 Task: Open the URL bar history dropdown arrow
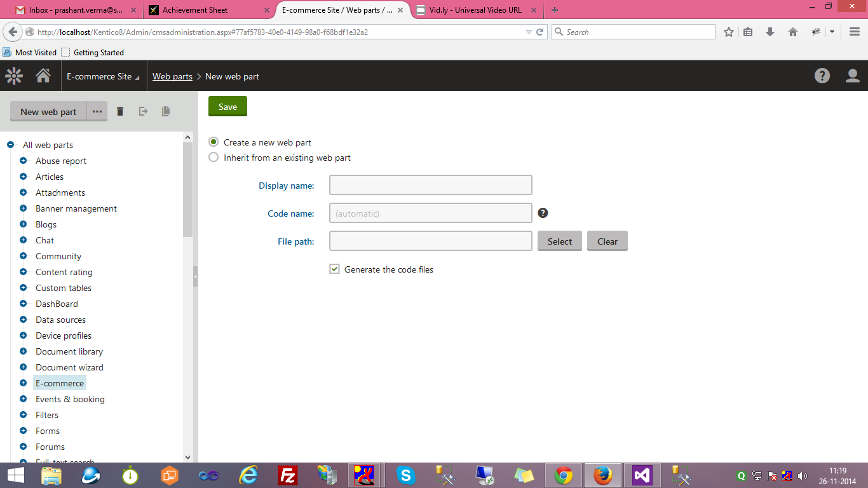529,32
